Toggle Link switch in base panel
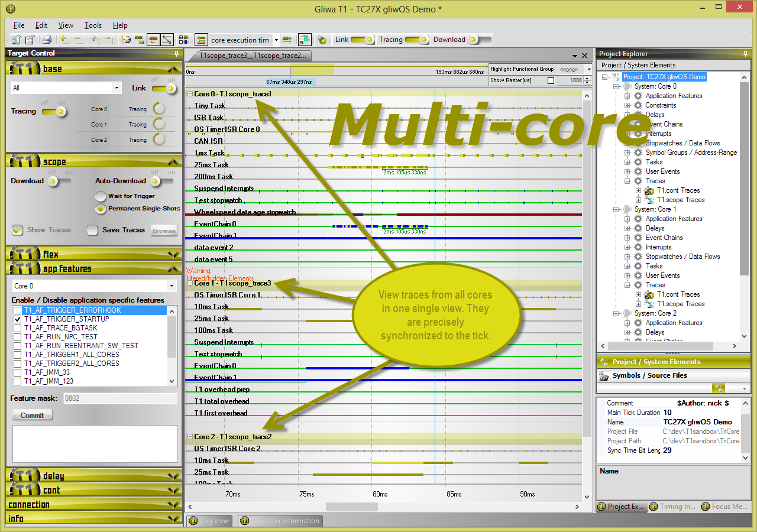Screen dimensions: 757x532 click(x=164, y=89)
